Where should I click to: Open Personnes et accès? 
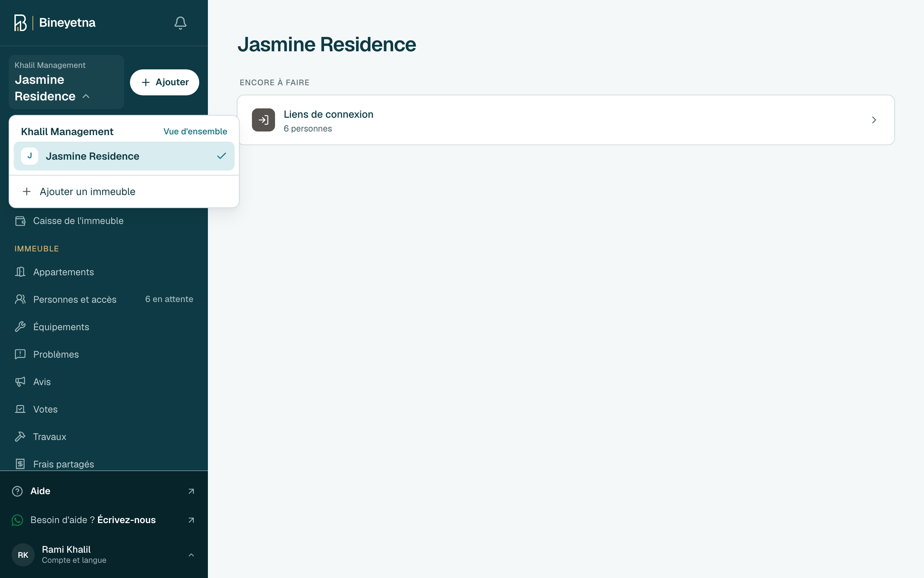click(x=104, y=299)
